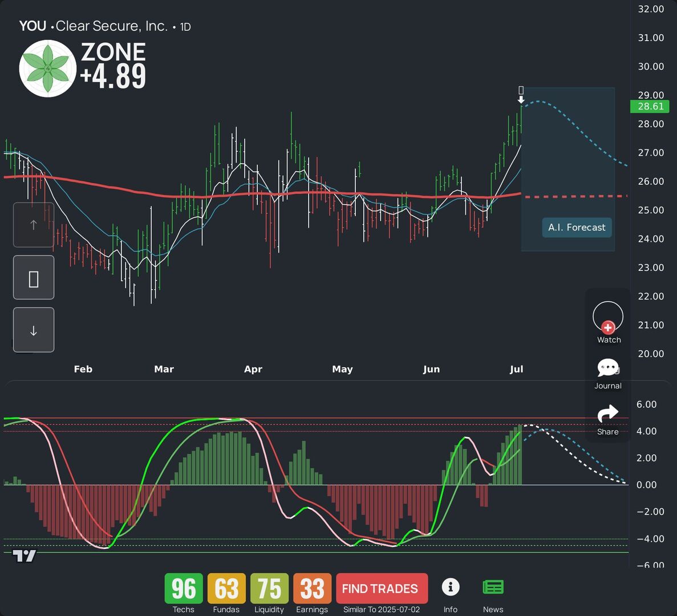Click the May label on time axis
The image size is (677, 616).
coord(342,369)
